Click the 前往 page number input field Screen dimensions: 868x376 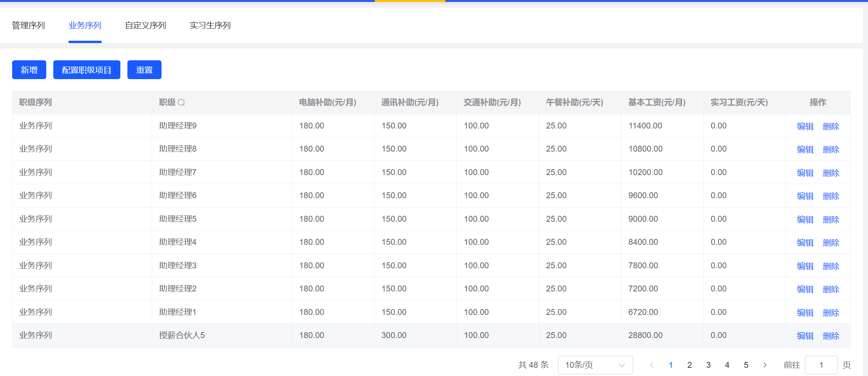pos(821,365)
